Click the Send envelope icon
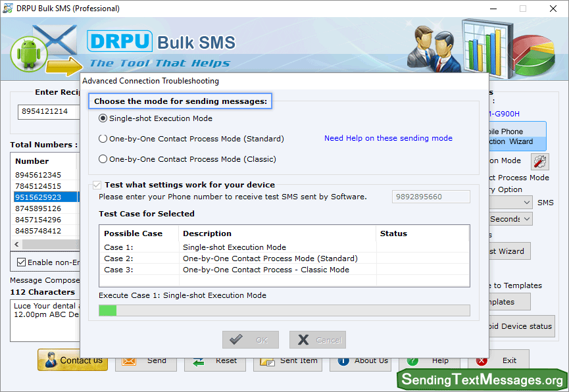The image size is (569, 392). [x=129, y=361]
